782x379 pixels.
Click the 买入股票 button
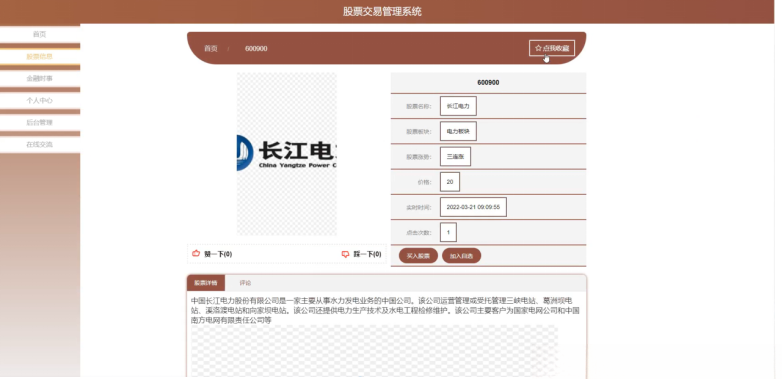coord(418,256)
